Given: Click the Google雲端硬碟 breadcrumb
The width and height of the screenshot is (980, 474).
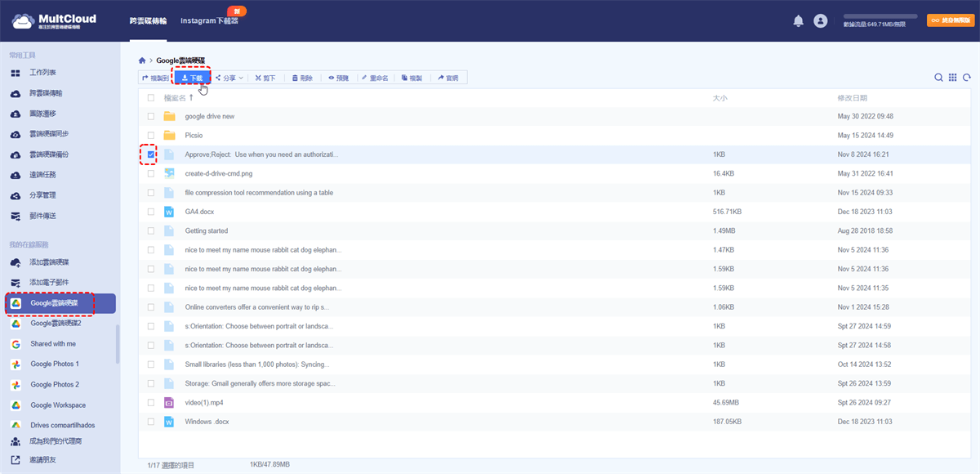Looking at the screenshot, I should click(180, 60).
